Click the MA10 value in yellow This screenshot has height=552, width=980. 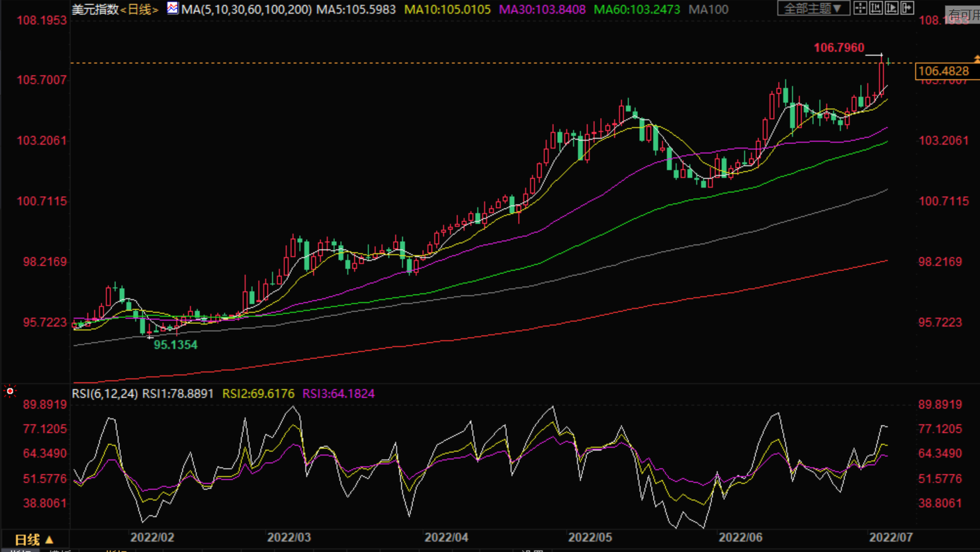[447, 10]
